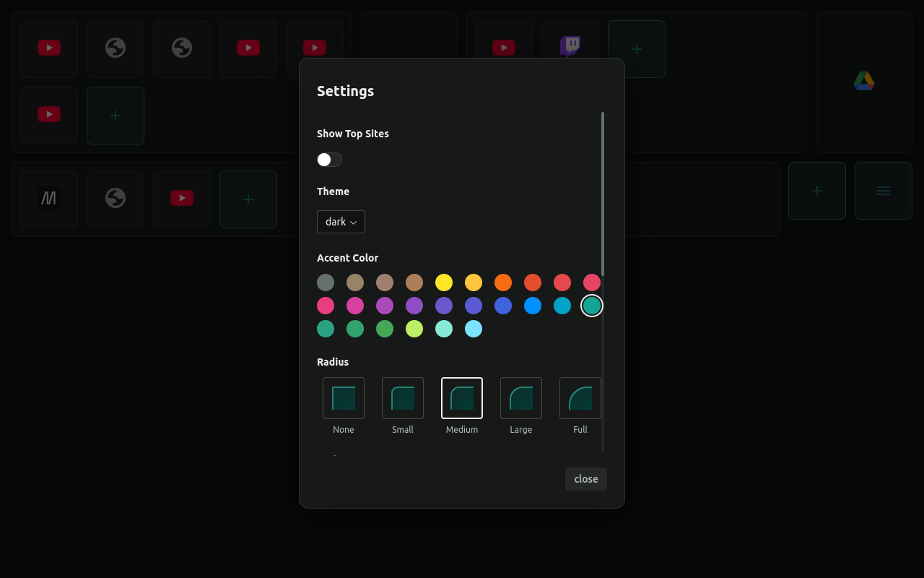Open the YouTube shortcut in the second row

[x=48, y=114]
